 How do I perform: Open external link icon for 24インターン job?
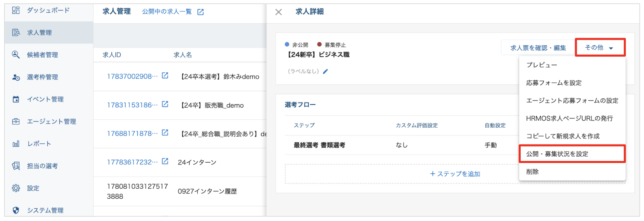(x=165, y=161)
